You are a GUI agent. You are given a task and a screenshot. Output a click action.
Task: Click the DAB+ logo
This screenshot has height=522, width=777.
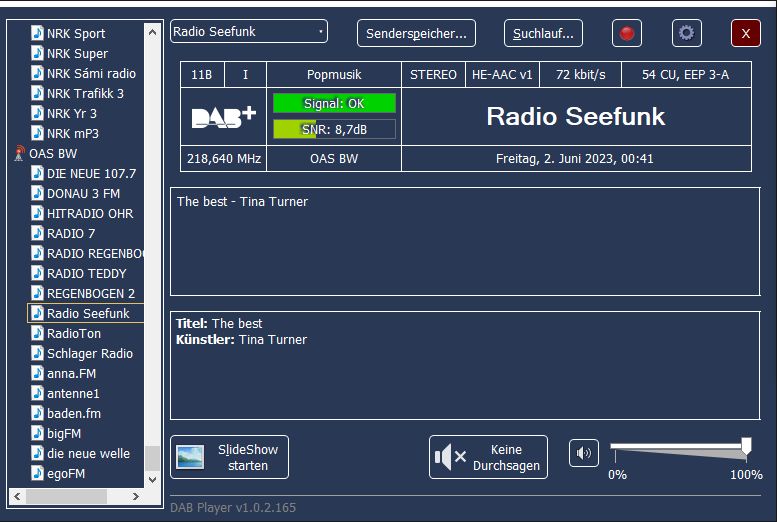pos(224,118)
